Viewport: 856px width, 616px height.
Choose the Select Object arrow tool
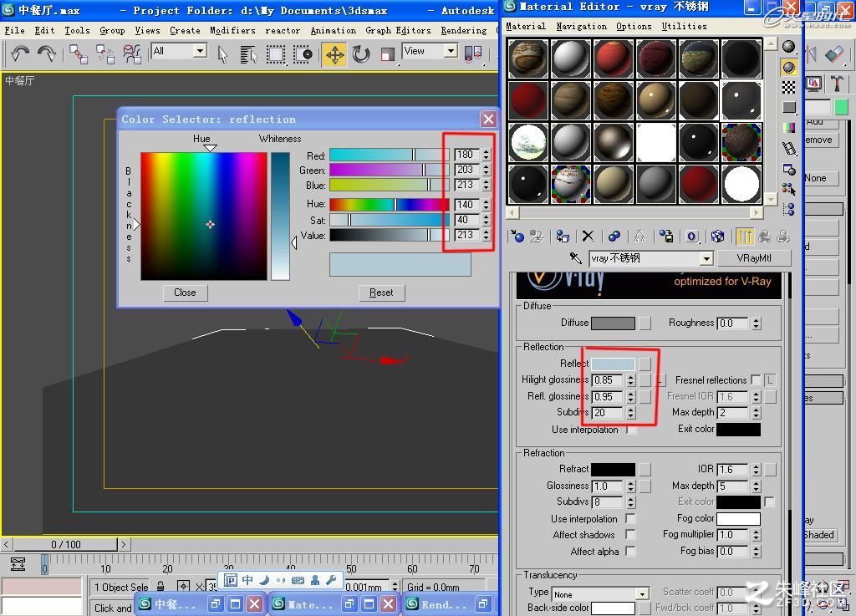point(222,54)
